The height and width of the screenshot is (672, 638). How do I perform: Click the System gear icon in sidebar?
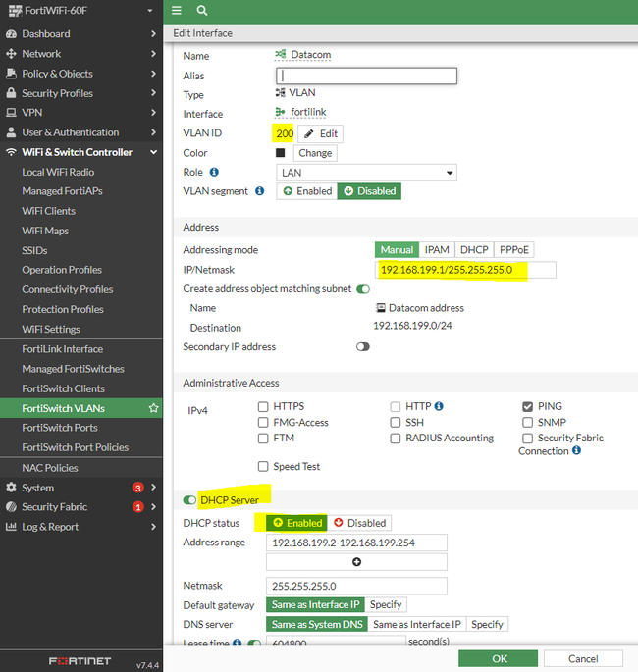(12, 488)
